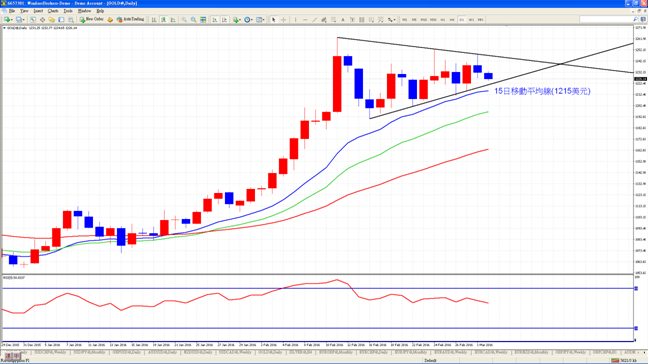Screen dimensions: 649x364
Task: Open the Indicators list icon
Action: tap(236, 19)
